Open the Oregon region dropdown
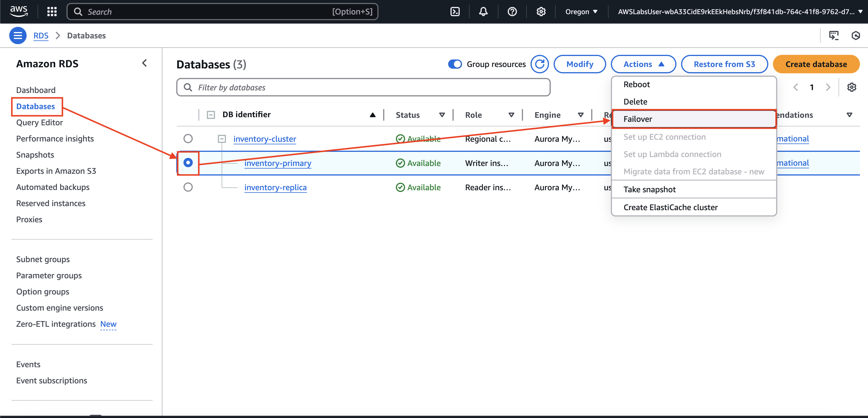This screenshot has width=868, height=418. coord(581,12)
